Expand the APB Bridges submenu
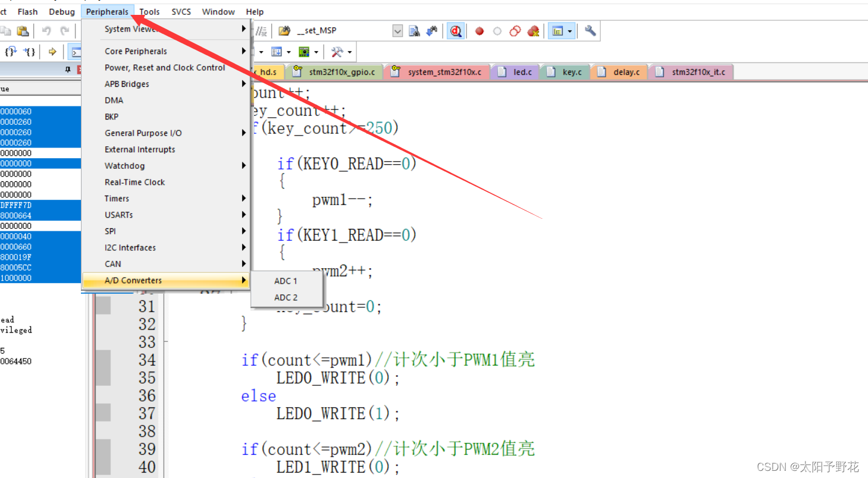 [166, 84]
